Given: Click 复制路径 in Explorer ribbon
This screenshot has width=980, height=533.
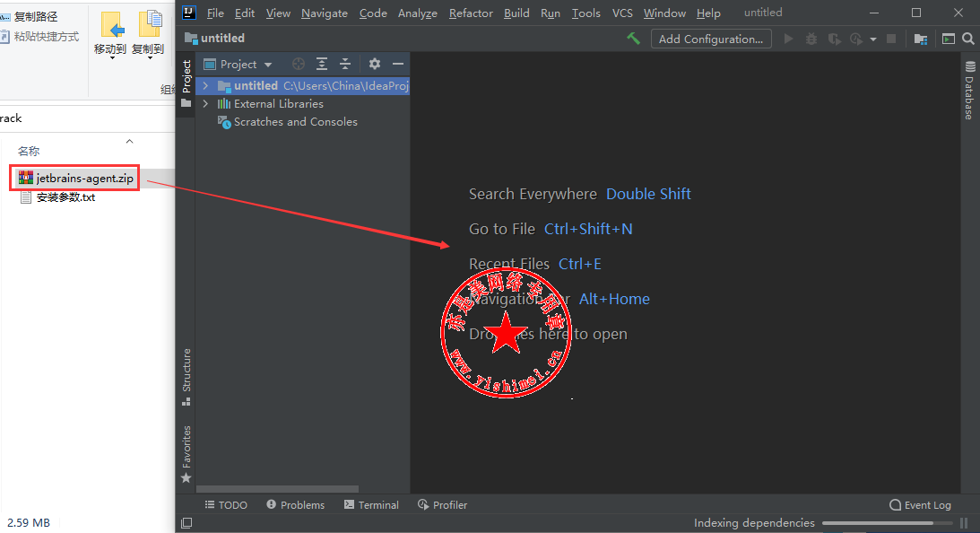Looking at the screenshot, I should 29,17.
